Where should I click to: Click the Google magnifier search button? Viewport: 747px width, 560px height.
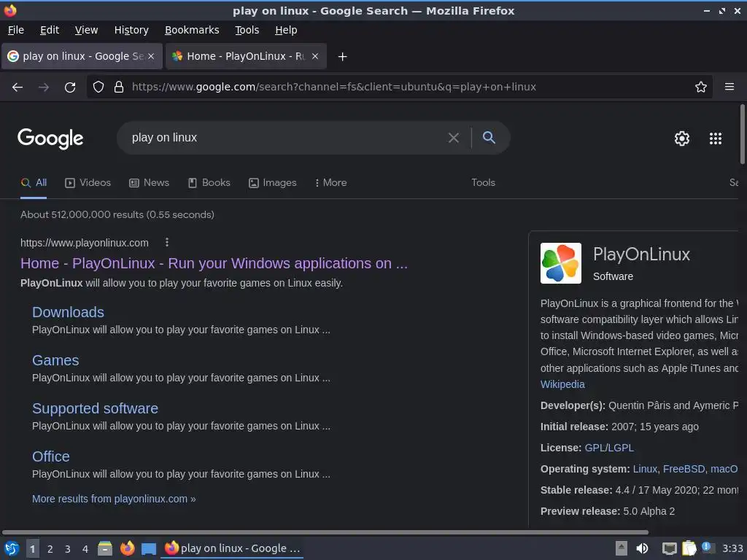coord(489,138)
